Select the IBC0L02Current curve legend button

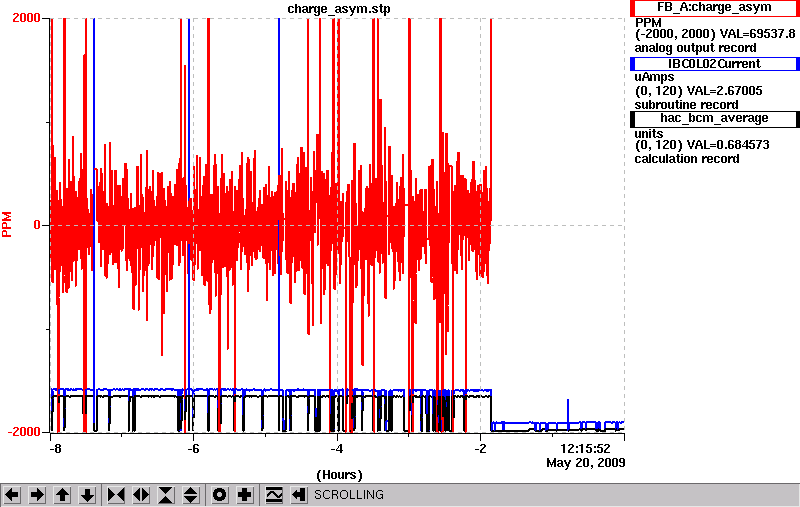[714, 64]
